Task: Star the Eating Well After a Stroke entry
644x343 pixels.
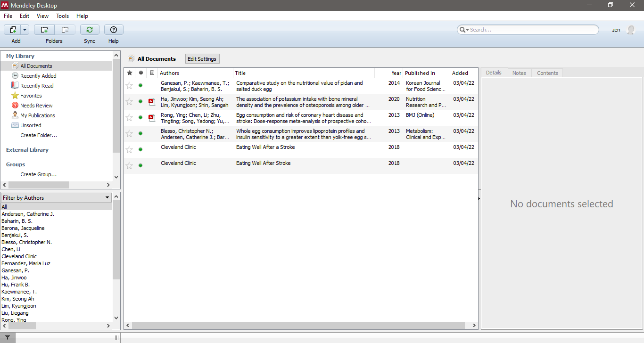Action: coord(129,149)
